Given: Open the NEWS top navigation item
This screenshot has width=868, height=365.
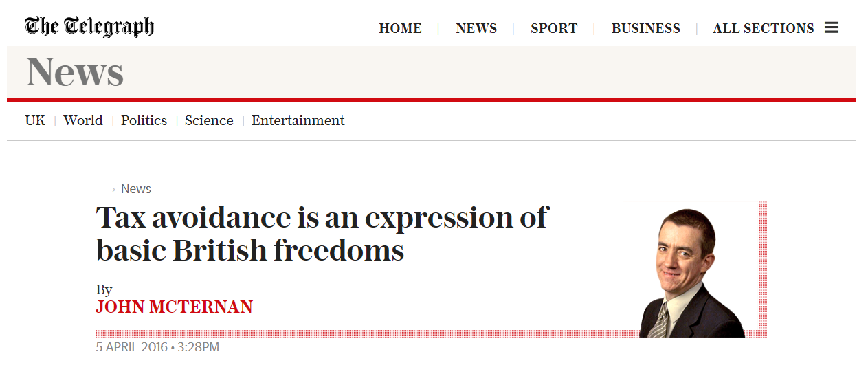Looking at the screenshot, I should click(476, 29).
